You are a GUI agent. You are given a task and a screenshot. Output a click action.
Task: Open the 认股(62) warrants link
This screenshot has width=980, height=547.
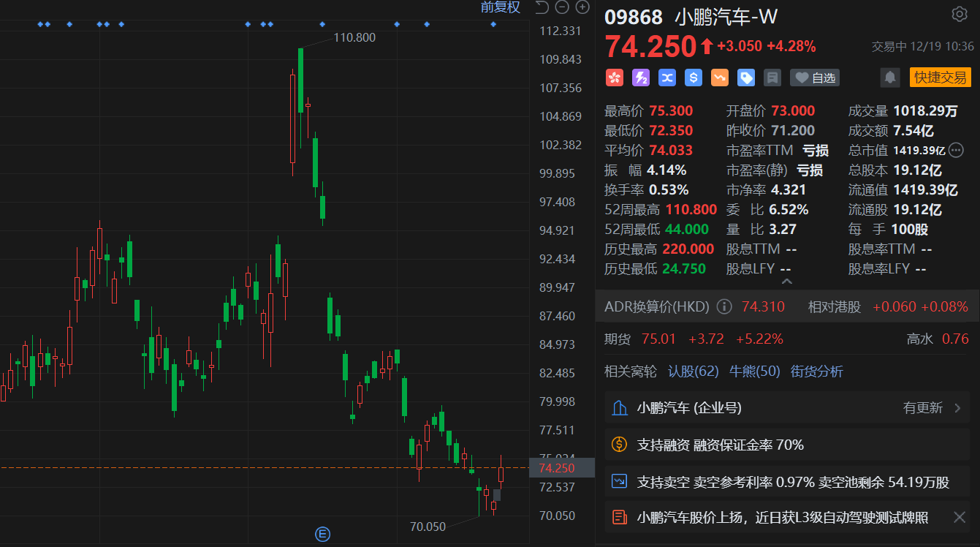[x=694, y=371]
